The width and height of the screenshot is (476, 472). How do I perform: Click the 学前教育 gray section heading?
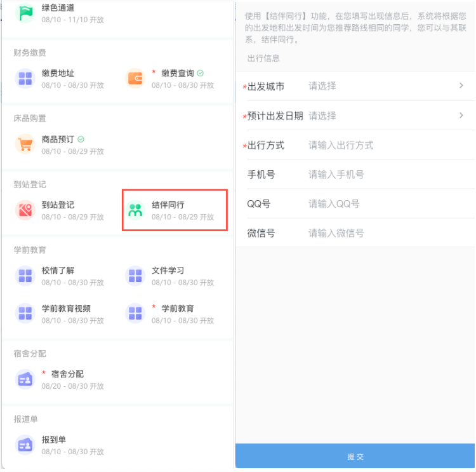pos(30,250)
